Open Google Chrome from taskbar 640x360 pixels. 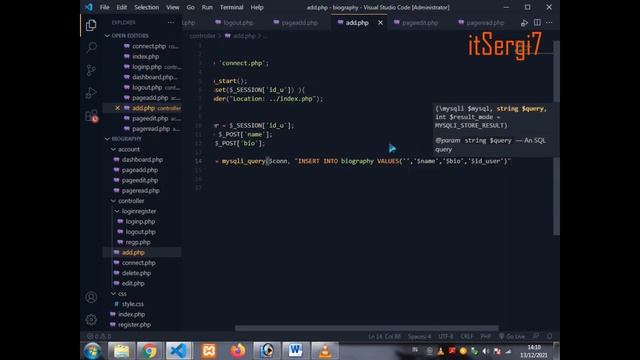point(149,351)
